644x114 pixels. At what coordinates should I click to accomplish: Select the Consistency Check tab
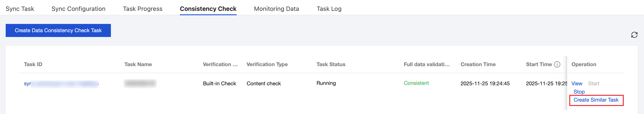208,9
